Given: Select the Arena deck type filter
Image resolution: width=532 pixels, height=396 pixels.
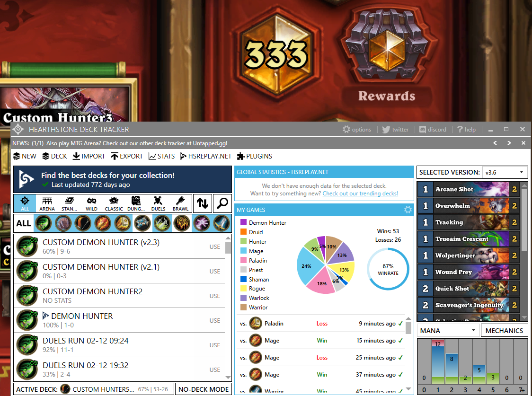Looking at the screenshot, I should pos(47,203).
